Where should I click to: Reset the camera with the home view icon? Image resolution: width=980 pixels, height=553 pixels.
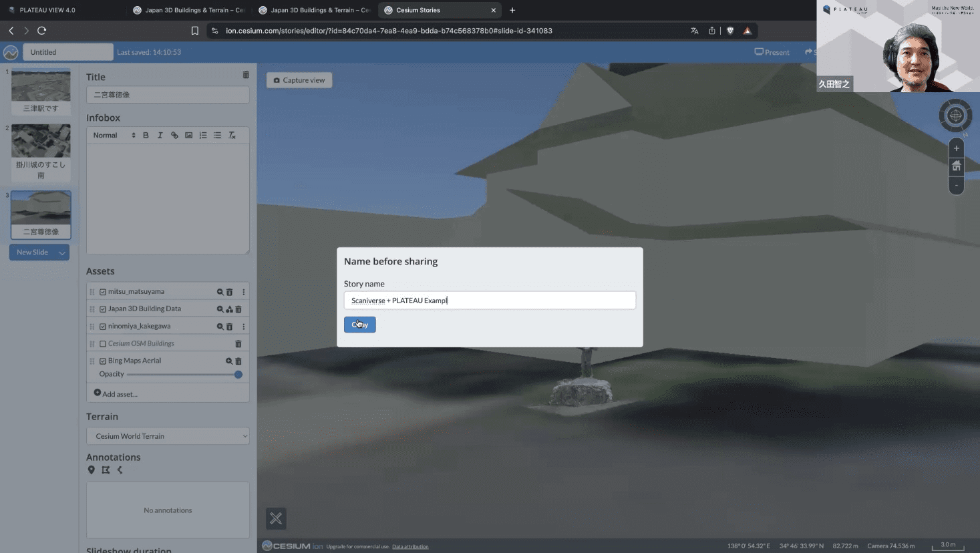click(956, 166)
